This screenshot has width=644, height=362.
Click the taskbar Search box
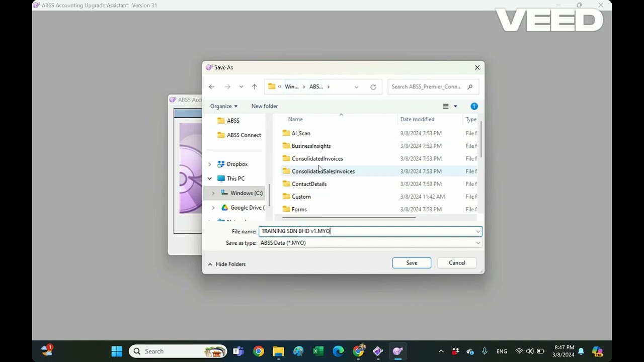click(x=178, y=351)
